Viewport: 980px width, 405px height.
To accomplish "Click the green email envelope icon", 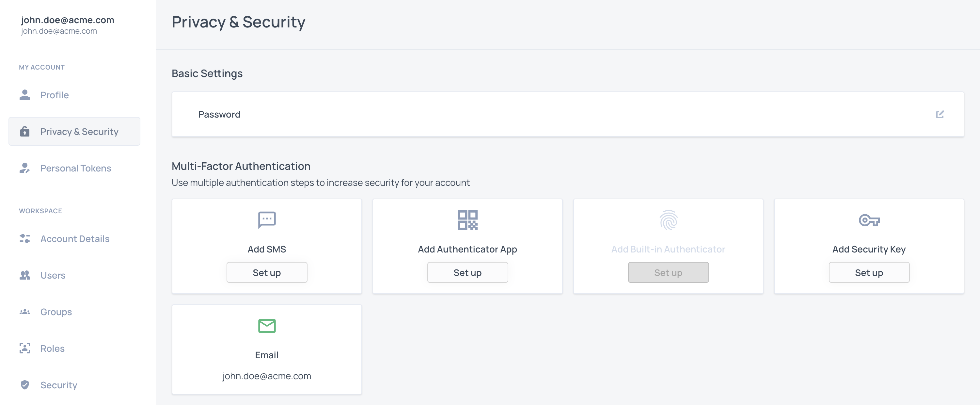I will [267, 326].
